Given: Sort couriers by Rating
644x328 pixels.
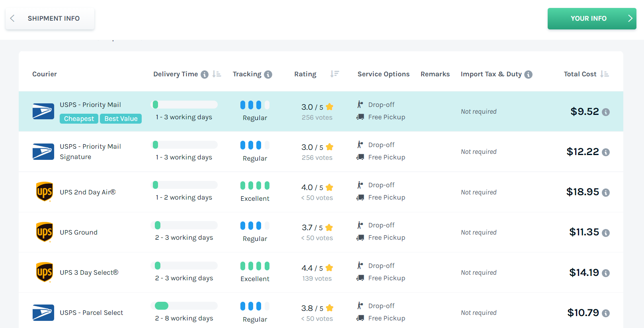Looking at the screenshot, I should coord(335,74).
